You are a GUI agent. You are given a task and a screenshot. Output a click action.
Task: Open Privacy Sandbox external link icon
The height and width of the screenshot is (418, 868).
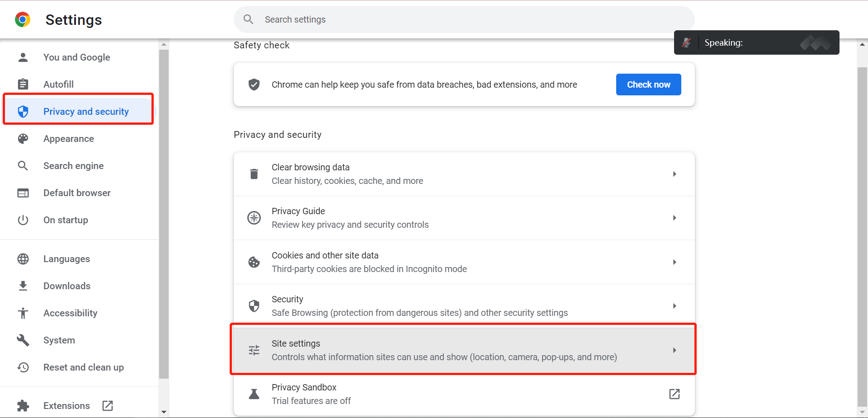pos(675,394)
